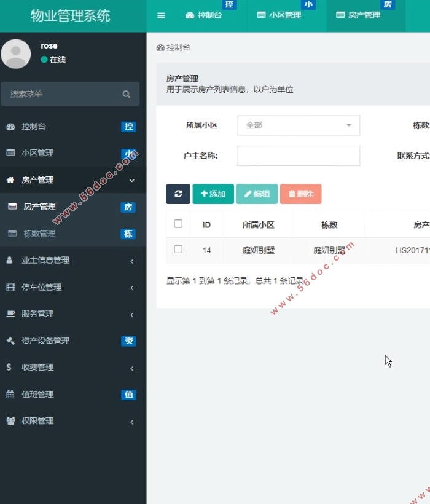Check the checkbox for row ID 14

178,249
